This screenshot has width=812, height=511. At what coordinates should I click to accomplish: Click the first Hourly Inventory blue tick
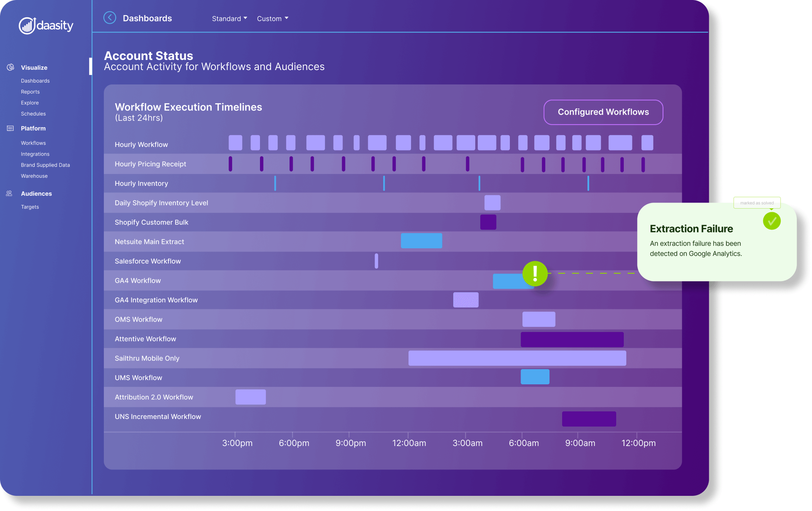275,183
